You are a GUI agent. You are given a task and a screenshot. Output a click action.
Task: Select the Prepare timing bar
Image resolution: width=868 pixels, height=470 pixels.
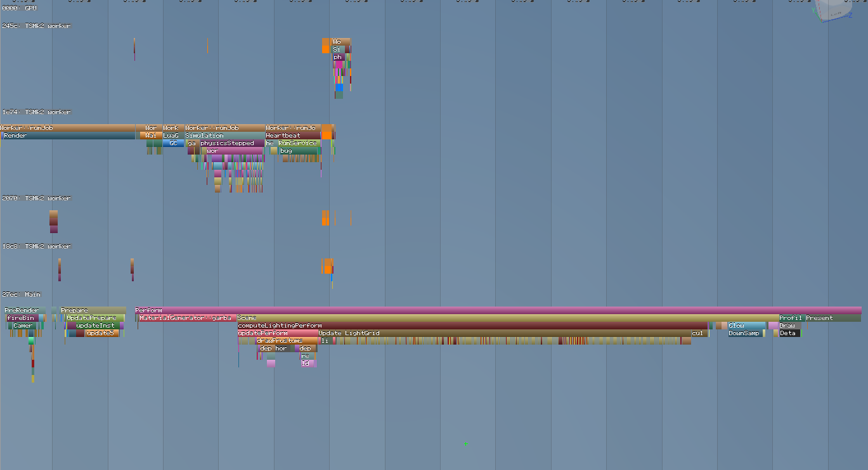point(93,310)
